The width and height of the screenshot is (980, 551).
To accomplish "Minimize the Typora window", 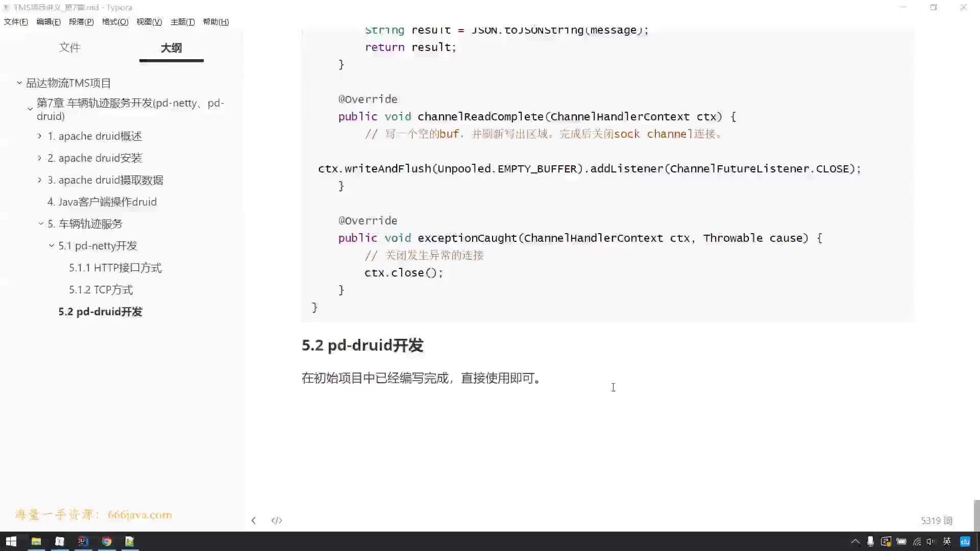I will click(x=903, y=7).
